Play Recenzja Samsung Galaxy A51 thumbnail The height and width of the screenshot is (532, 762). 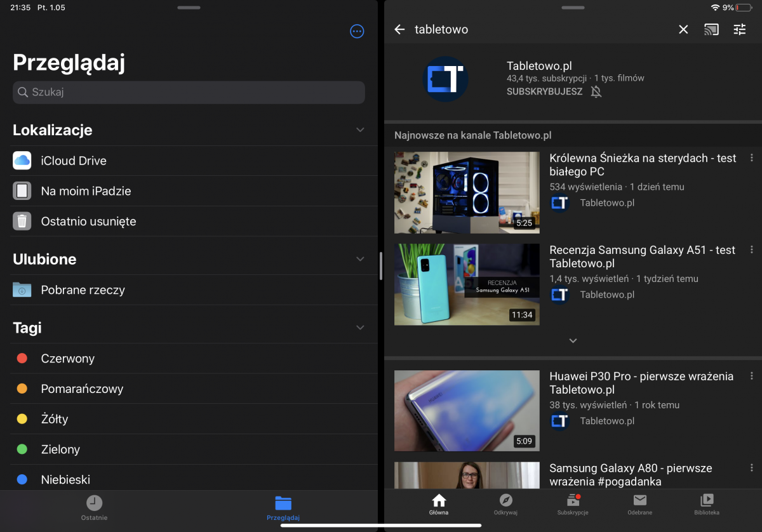point(467,284)
